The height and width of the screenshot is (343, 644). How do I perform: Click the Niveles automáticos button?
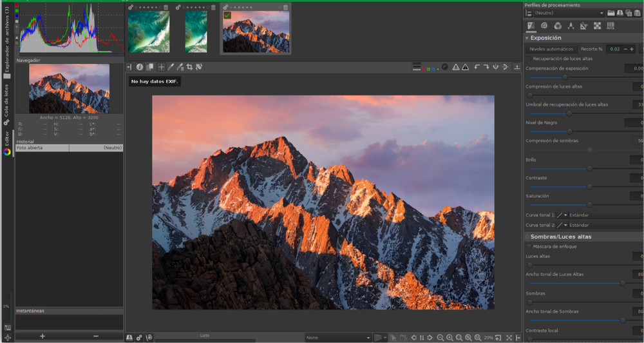[552, 49]
